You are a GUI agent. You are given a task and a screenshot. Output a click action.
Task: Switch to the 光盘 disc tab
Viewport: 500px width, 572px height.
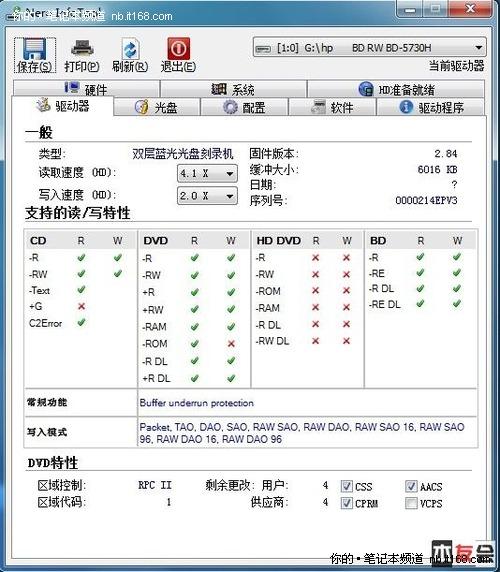click(x=157, y=107)
